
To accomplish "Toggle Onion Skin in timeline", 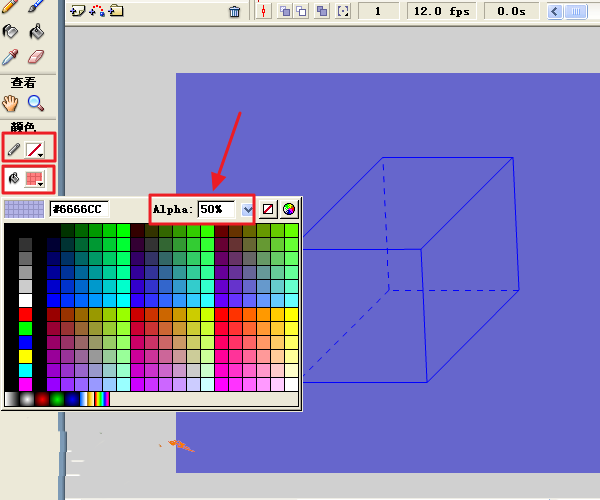I will point(285,11).
